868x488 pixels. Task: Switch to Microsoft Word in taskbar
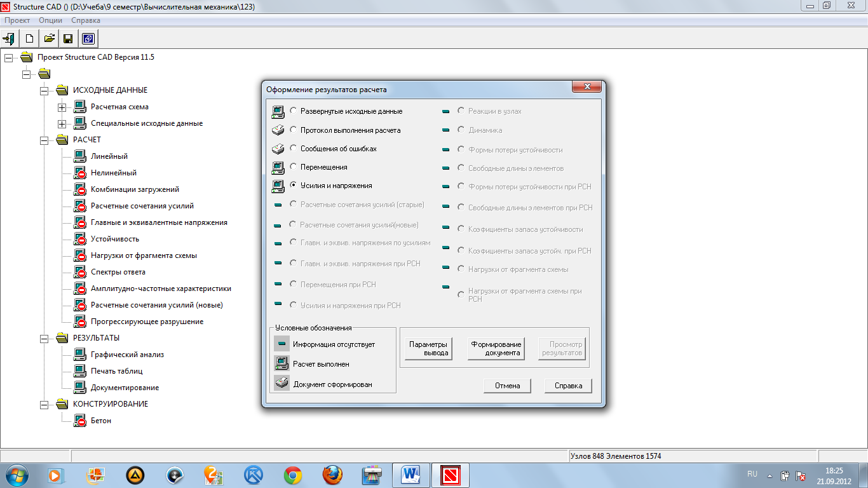click(411, 475)
